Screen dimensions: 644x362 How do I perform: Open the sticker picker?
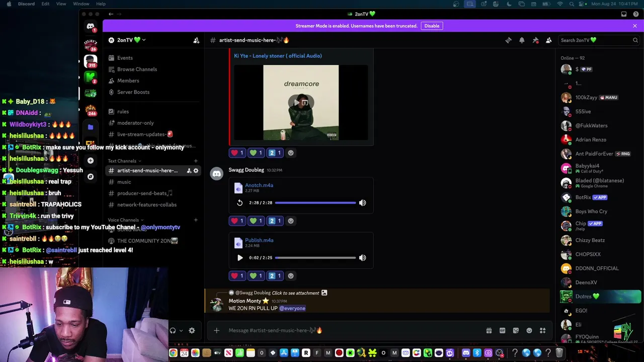coord(516,330)
